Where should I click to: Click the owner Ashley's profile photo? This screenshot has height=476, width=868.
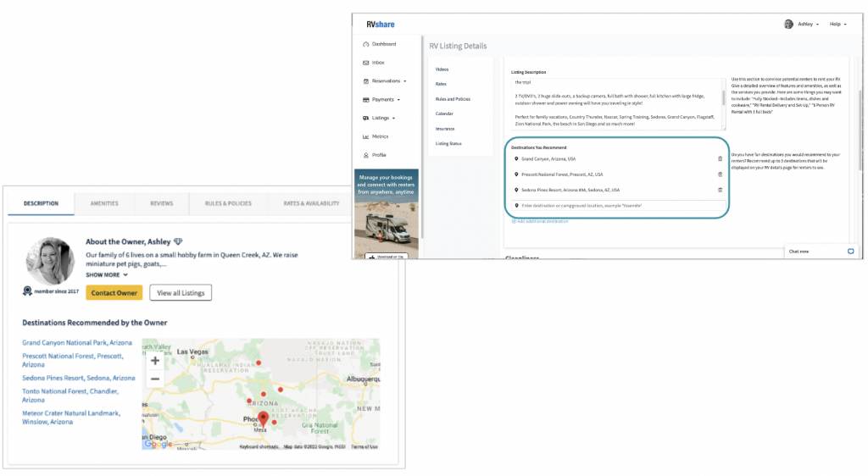[x=50, y=261]
